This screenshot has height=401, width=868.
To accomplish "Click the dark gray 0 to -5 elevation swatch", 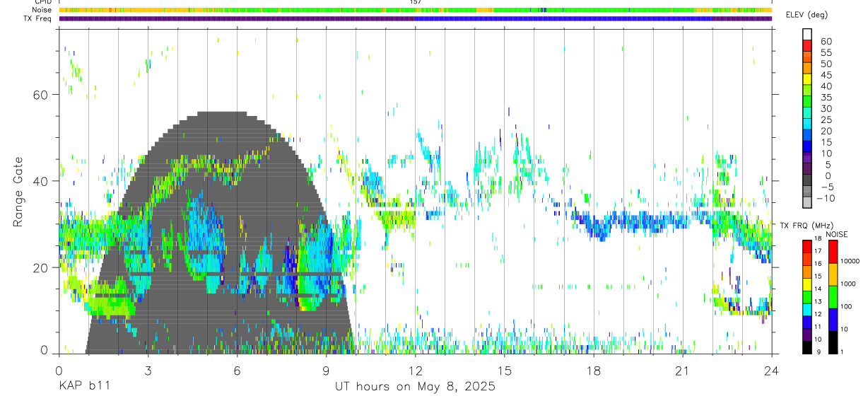I will click(x=807, y=181).
